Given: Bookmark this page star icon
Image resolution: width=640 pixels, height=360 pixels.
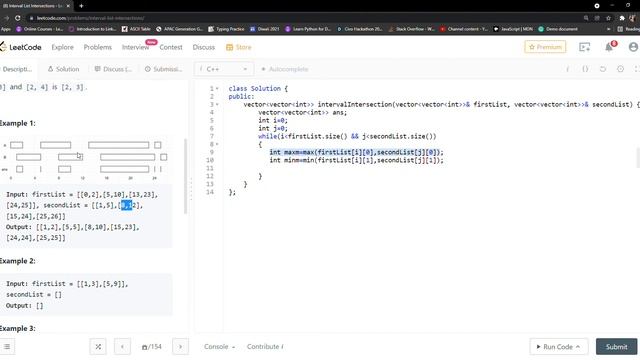Looking at the screenshot, I should coord(608,18).
